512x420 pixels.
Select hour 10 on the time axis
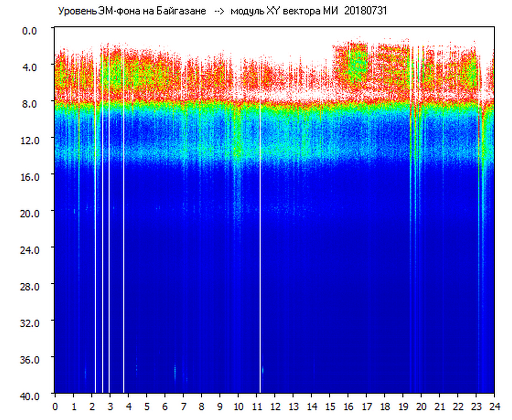pos(238,406)
